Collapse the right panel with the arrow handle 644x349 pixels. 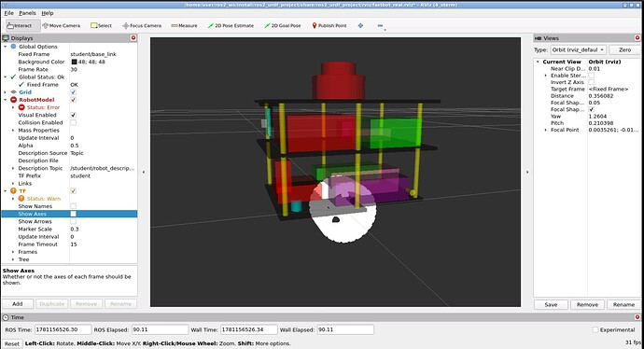[527, 172]
